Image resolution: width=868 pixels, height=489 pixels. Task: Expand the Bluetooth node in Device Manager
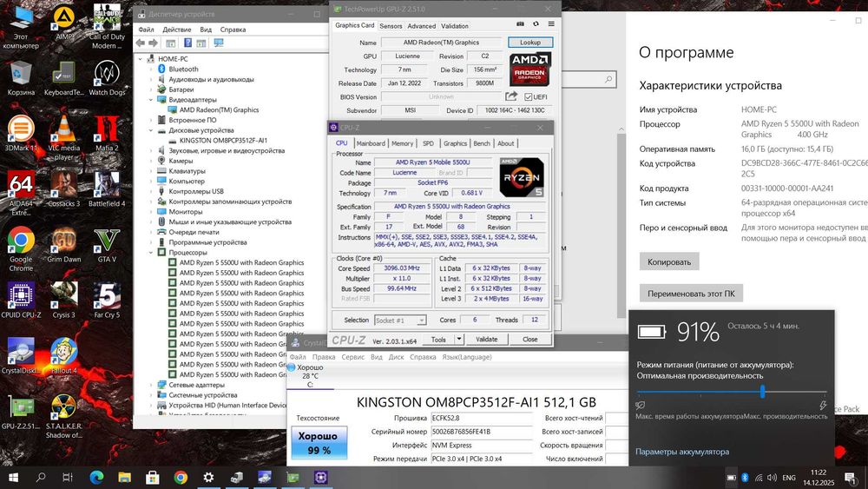click(150, 69)
